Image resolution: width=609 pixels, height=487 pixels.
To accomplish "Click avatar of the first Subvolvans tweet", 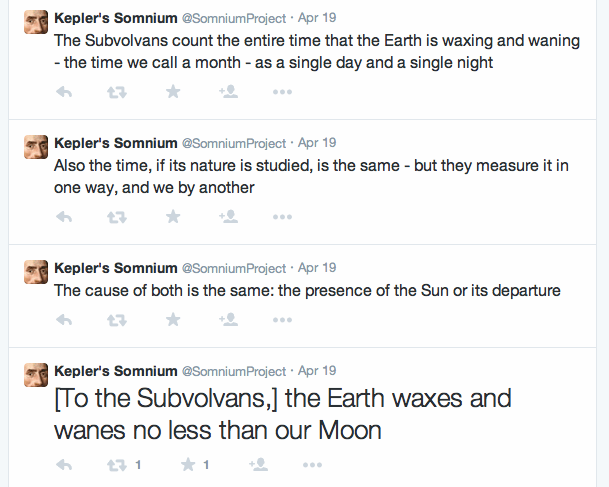I will pyautogui.click(x=36, y=22).
